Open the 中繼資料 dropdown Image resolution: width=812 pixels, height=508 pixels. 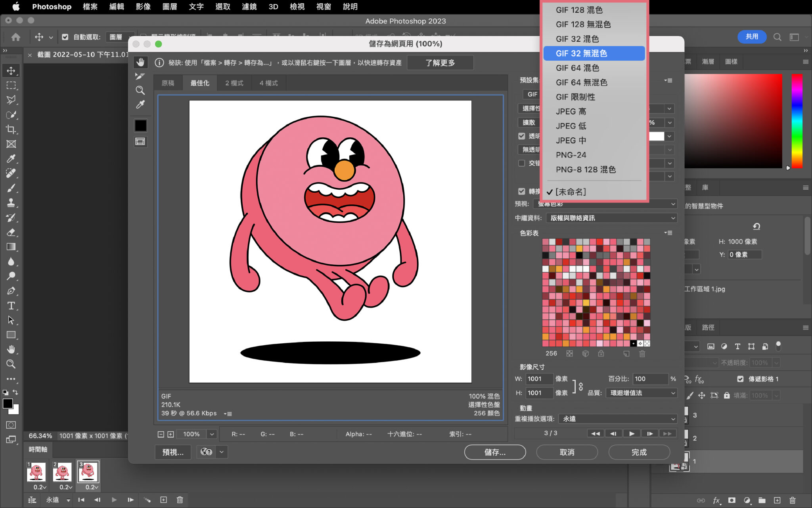[x=611, y=218]
